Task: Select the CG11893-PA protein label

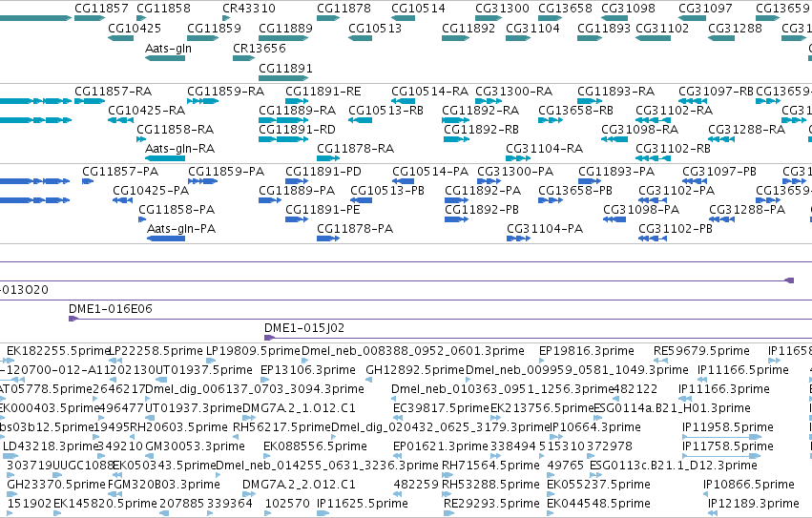Action: [x=616, y=172]
